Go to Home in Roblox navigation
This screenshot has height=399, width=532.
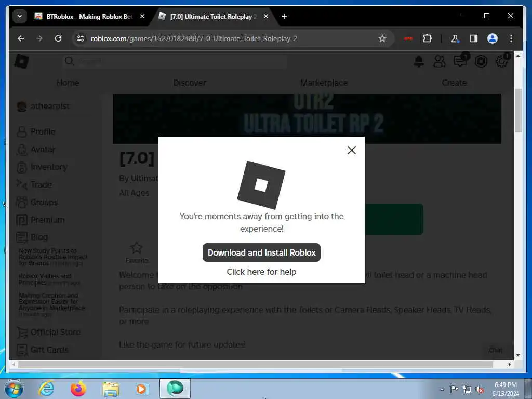(68, 83)
